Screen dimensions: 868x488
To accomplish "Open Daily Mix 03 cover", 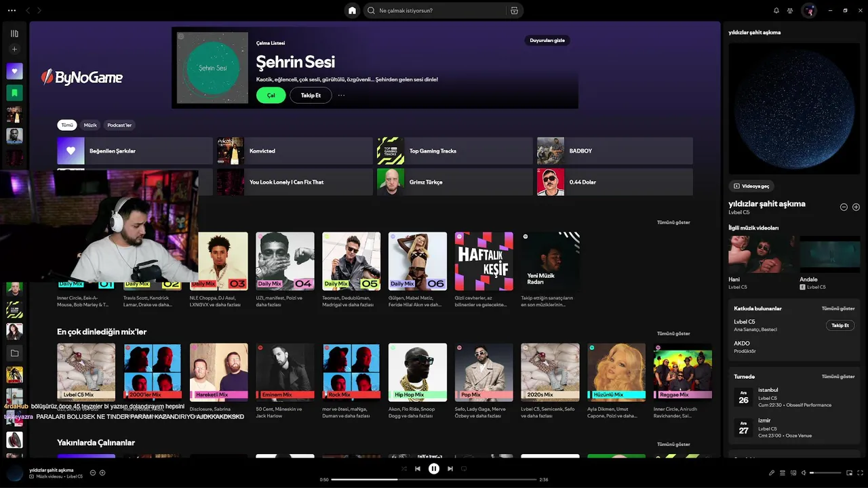I will tap(218, 261).
